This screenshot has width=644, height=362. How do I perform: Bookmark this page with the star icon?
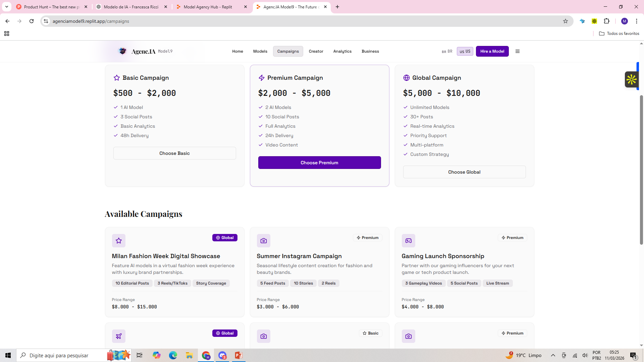tap(566, 21)
